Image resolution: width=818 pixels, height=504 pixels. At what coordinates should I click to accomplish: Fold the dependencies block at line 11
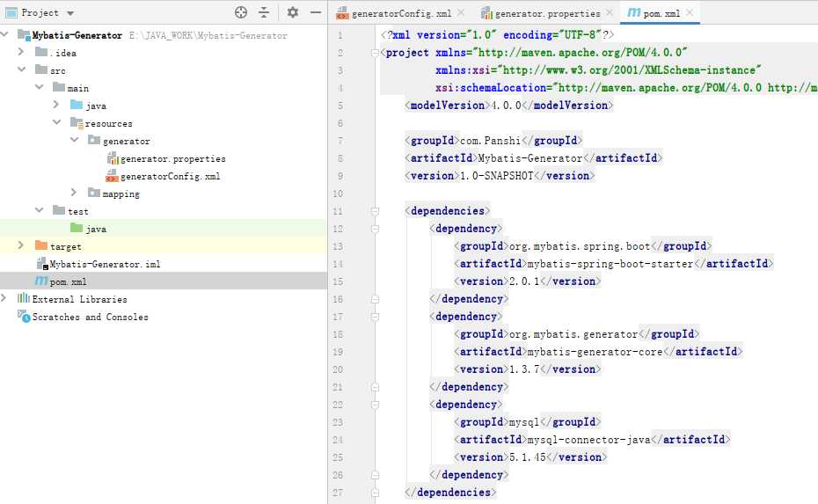click(x=375, y=211)
